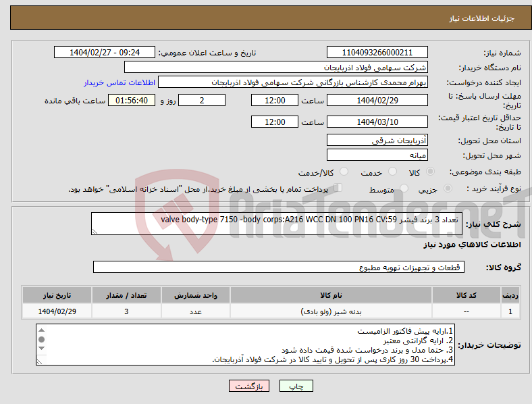532x404 pixels.
Task: Click the need number field 1104093266000211
Action: tap(377, 52)
